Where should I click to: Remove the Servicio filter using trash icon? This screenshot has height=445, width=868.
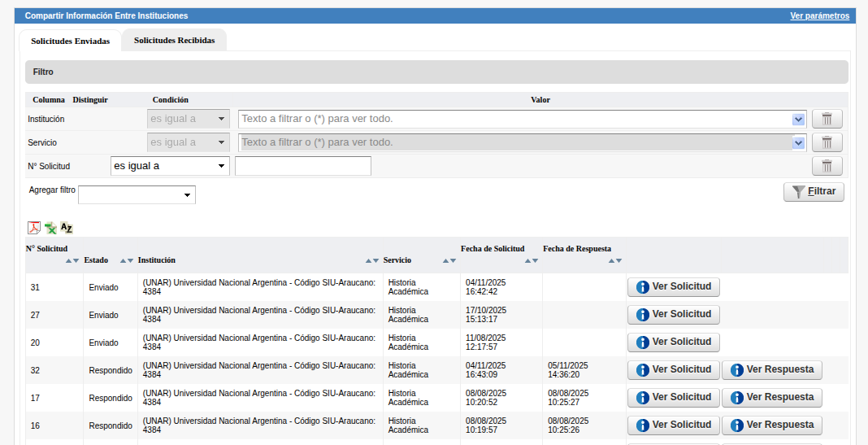(827, 142)
